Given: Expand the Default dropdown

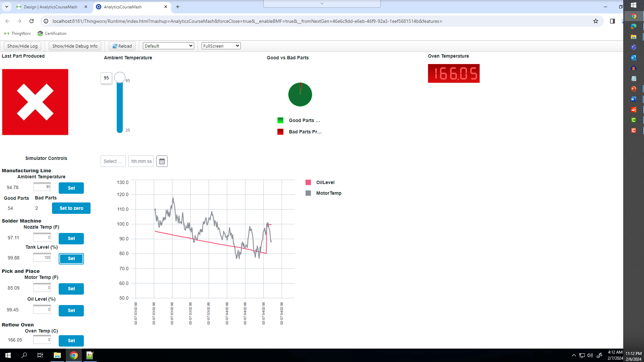Looking at the screenshot, I should pyautogui.click(x=168, y=46).
